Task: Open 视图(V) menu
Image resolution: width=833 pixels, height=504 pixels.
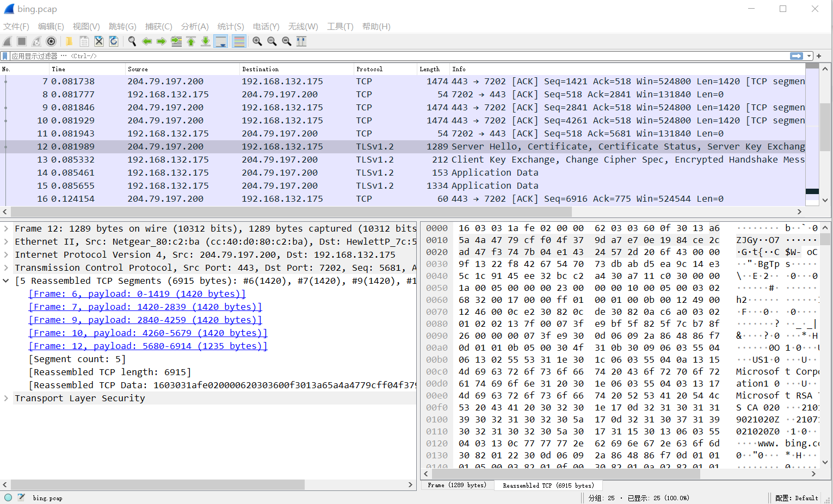Action: (x=87, y=27)
